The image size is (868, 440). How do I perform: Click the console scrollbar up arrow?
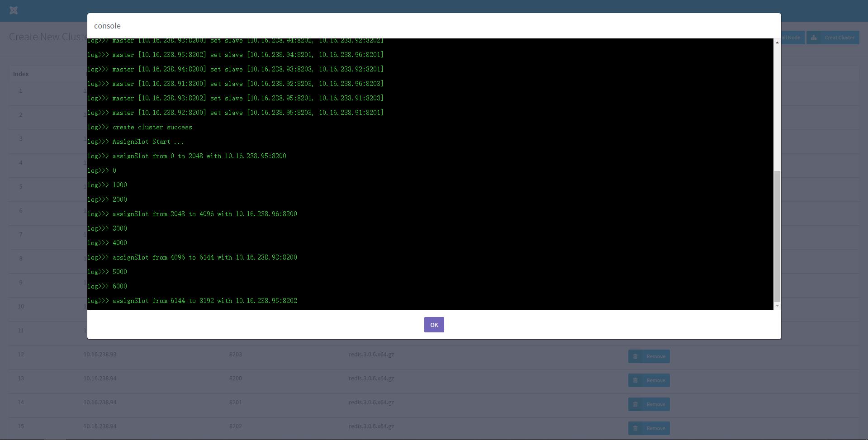[x=777, y=43]
